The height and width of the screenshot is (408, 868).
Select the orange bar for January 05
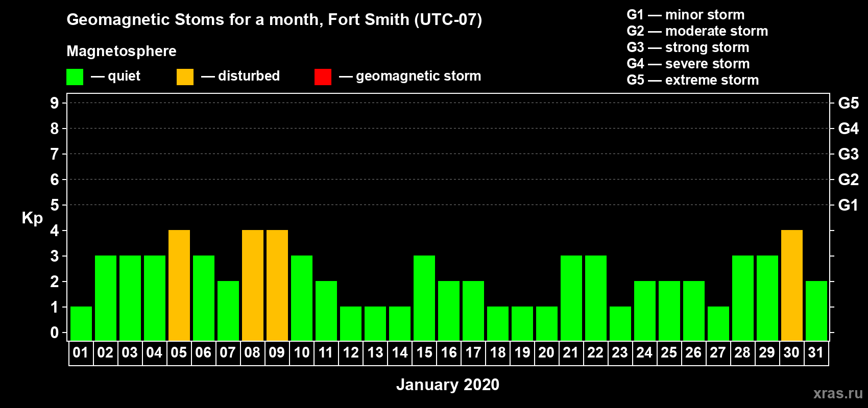(x=179, y=285)
